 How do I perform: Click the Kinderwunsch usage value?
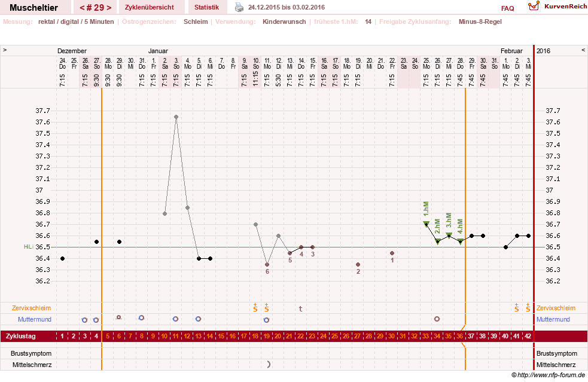click(284, 22)
